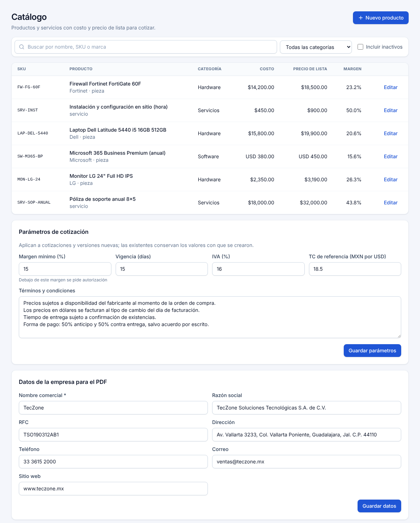Edit the Póliza de soporte anual row
This screenshot has height=523, width=420.
pos(391,203)
